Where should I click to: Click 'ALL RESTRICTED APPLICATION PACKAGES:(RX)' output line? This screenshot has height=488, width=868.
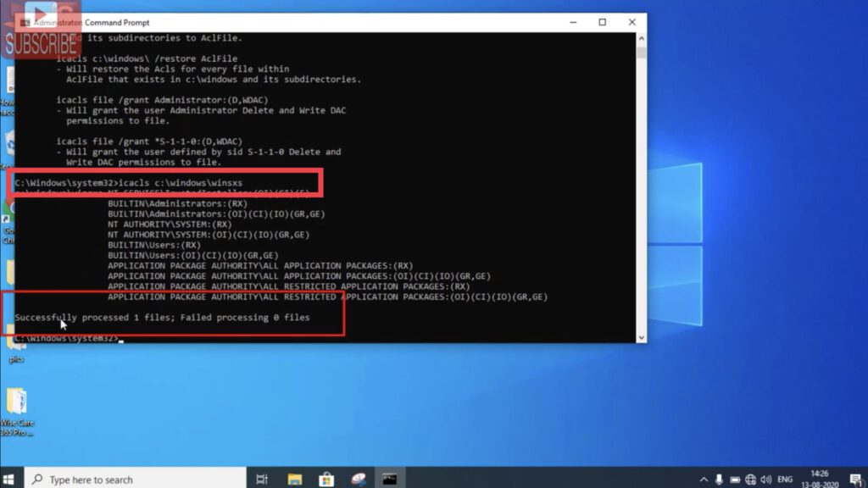pos(289,286)
